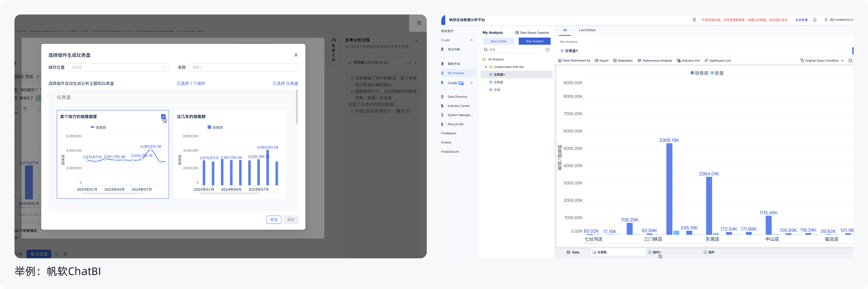Image resolution: width=868 pixels, height=289 pixels.
Task: Uncheck the 某个地方的销售额度 component checkbox
Action: click(163, 117)
